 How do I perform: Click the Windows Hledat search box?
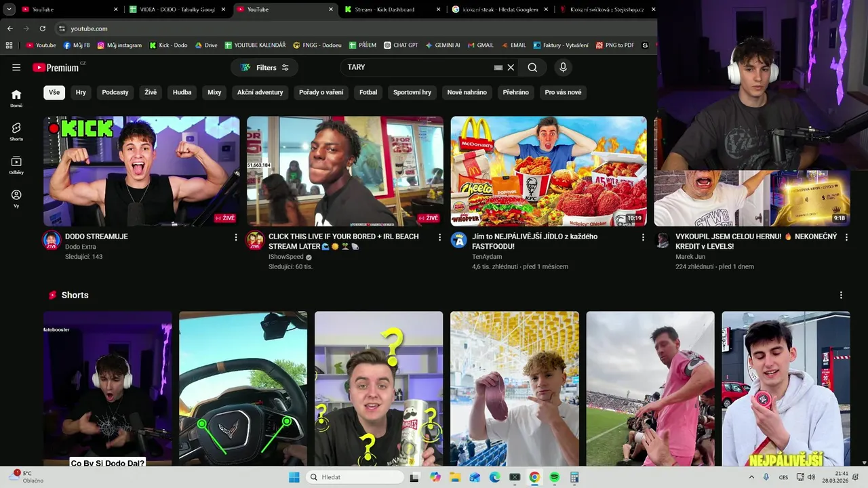tap(355, 477)
